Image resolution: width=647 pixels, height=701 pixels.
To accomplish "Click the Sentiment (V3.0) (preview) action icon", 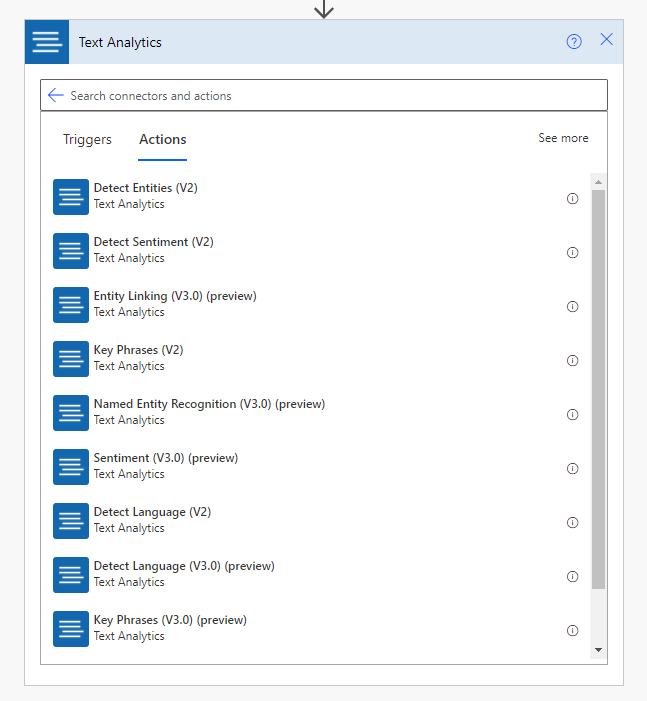I will [x=71, y=467].
